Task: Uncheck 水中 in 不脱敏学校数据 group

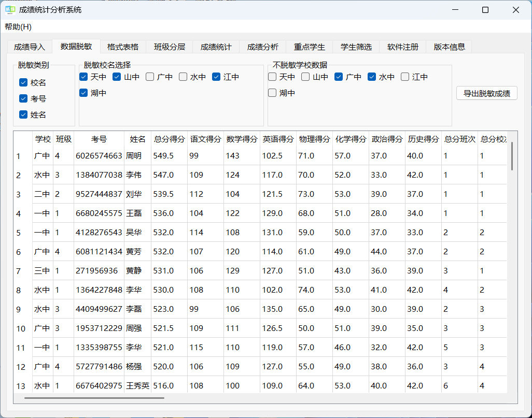Action: (371, 77)
